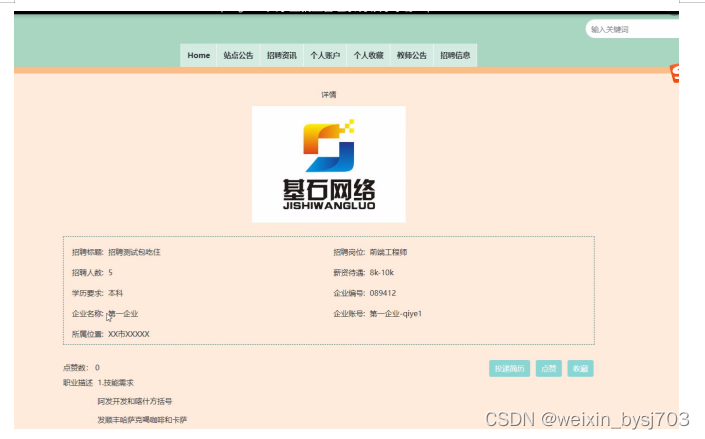This screenshot has height=439, width=705.
Task: Select the location value XX市XXXXX
Action: coord(129,334)
